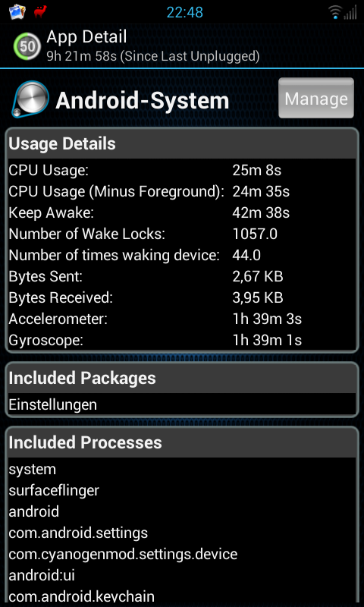The height and width of the screenshot is (607, 364).
Task: Tap the 22:48 clock in status bar
Action: pos(185,12)
